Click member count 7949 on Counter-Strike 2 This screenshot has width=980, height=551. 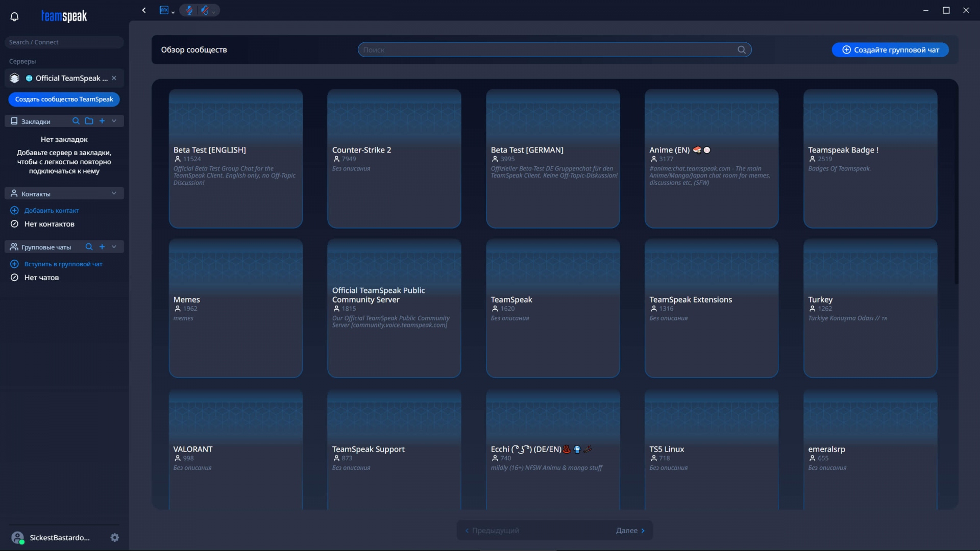coord(349,159)
